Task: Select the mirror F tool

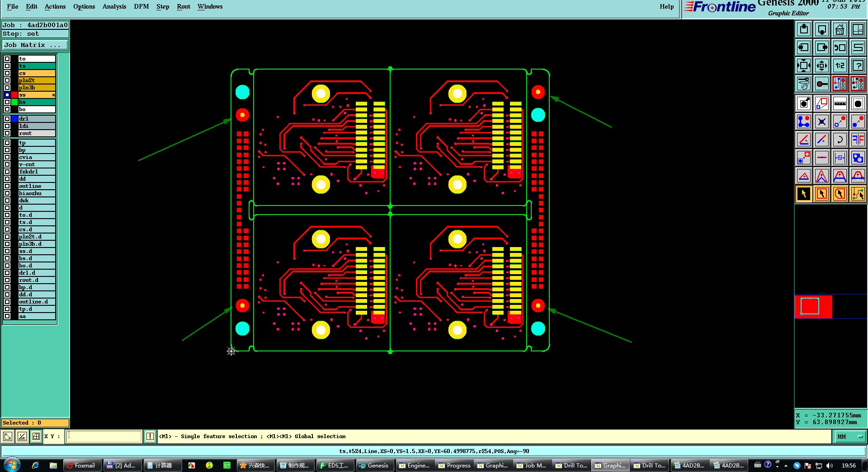Action: [858, 140]
